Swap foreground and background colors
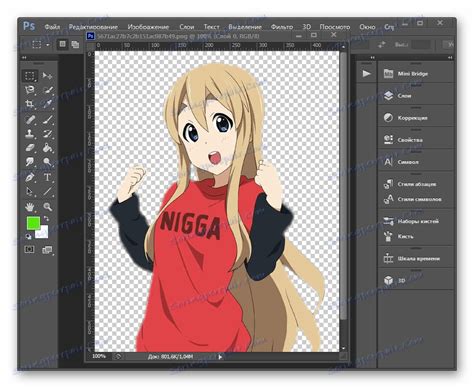Viewport: 474px width, 388px height. (47, 219)
